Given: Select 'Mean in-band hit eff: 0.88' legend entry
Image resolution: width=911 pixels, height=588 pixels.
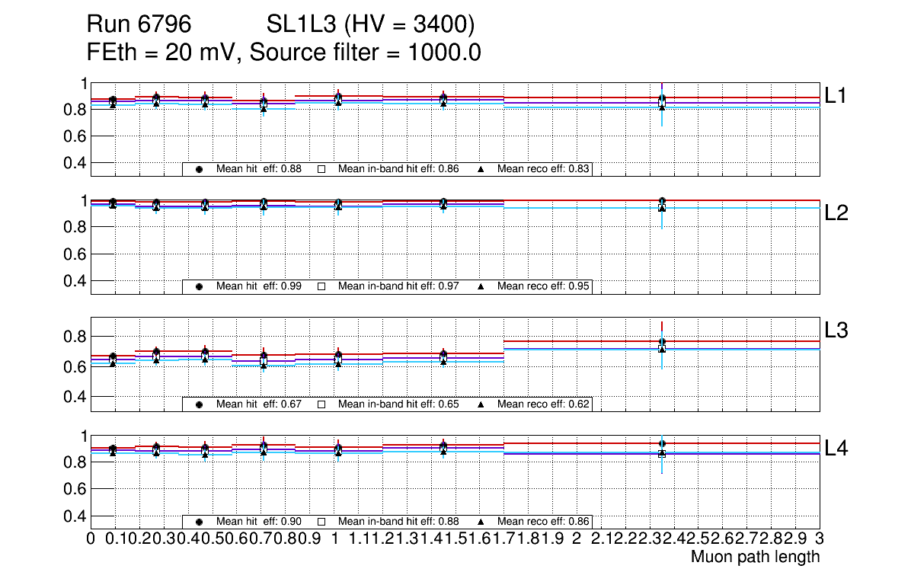Looking at the screenshot, I should (398, 522).
